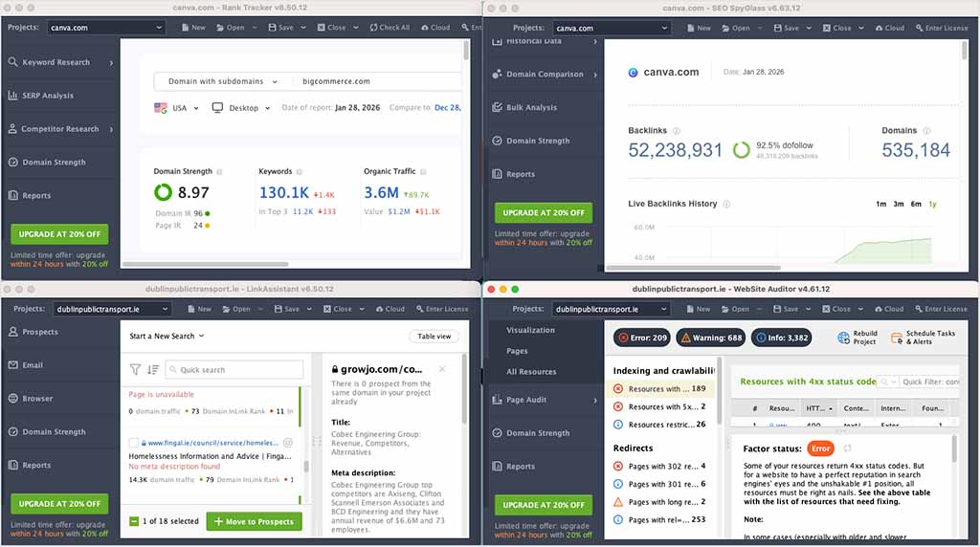The height and width of the screenshot is (547, 980).
Task: Open Save dropdown arrow in Rank Tracker
Action: [x=303, y=28]
